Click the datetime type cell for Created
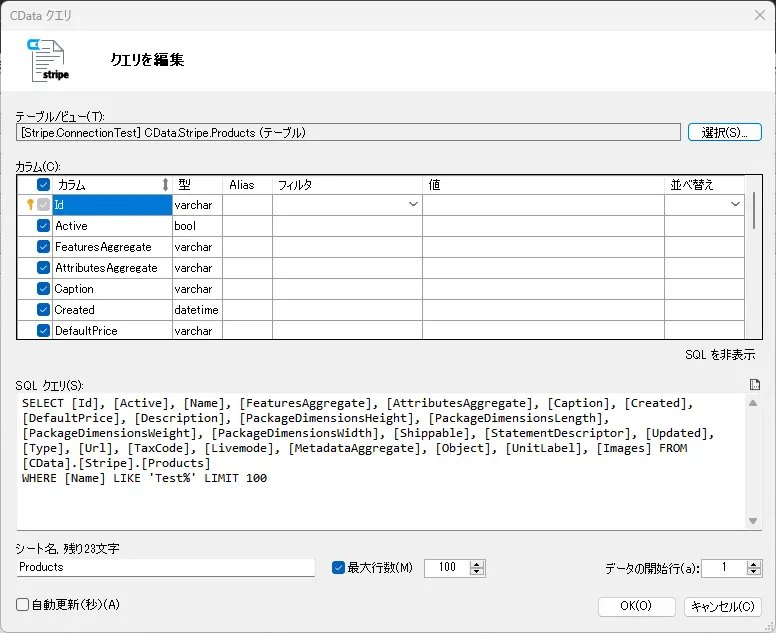This screenshot has height=633, width=776. (x=197, y=310)
